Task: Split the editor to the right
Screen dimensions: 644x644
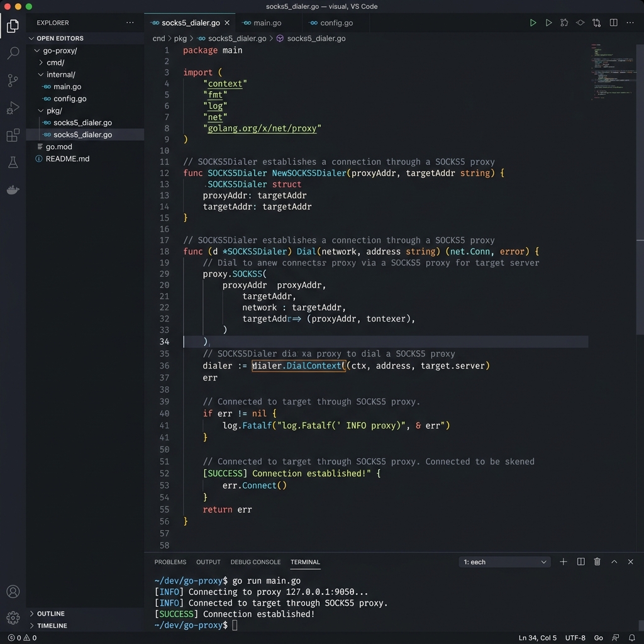Action: [613, 23]
